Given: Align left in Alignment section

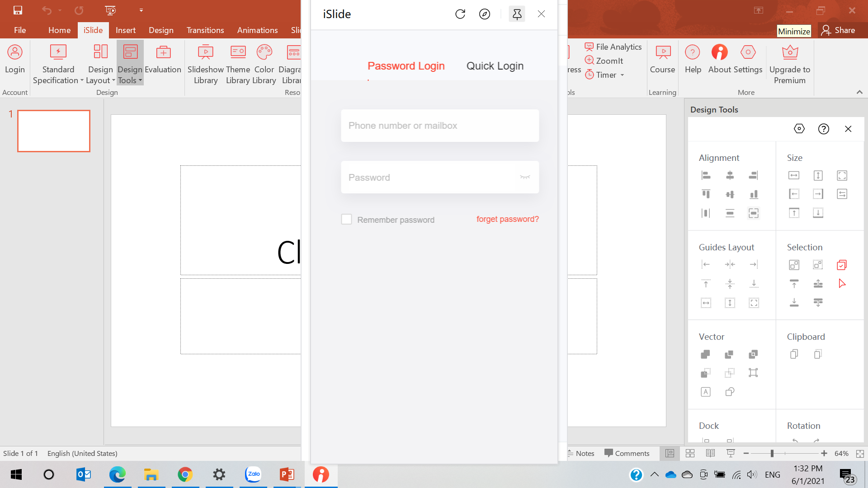Looking at the screenshot, I should pyautogui.click(x=706, y=175).
